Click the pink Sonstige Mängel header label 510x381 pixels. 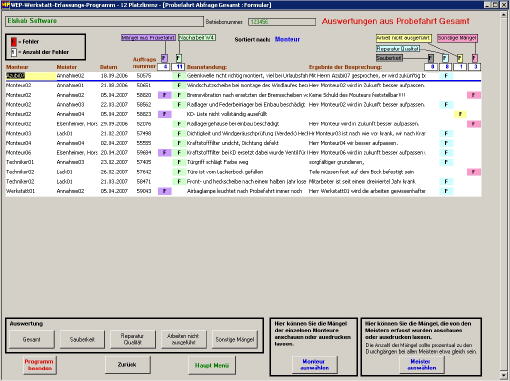tap(457, 38)
